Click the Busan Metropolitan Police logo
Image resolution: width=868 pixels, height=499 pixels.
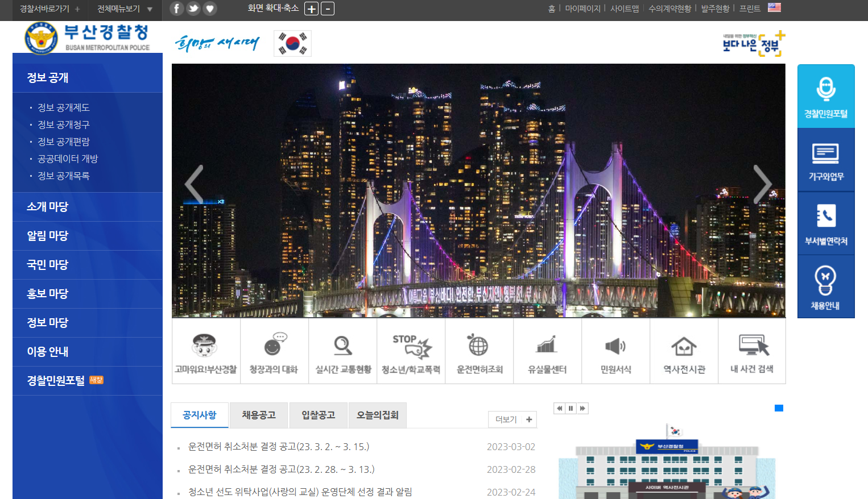(88, 38)
